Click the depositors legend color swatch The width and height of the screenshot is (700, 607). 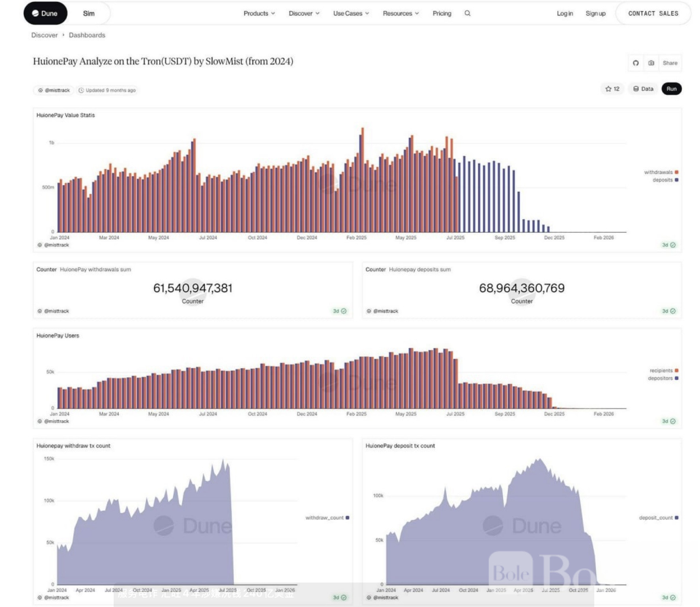[677, 378]
